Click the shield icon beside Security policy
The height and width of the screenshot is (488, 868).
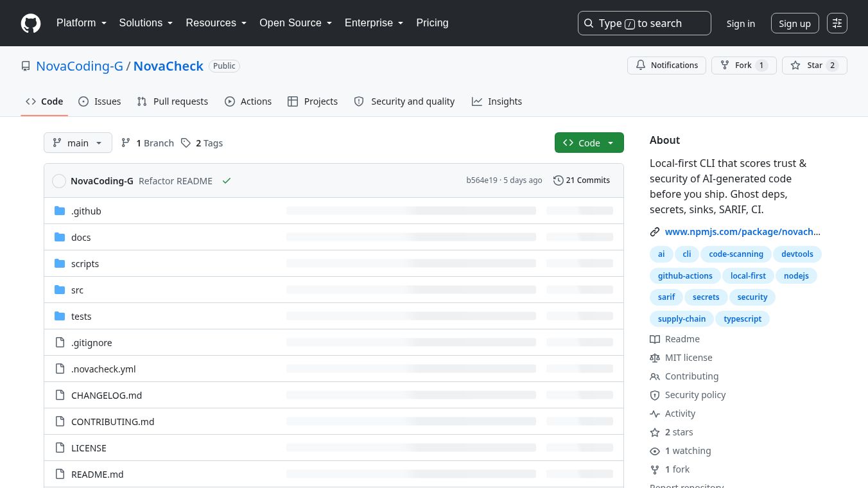click(x=655, y=395)
